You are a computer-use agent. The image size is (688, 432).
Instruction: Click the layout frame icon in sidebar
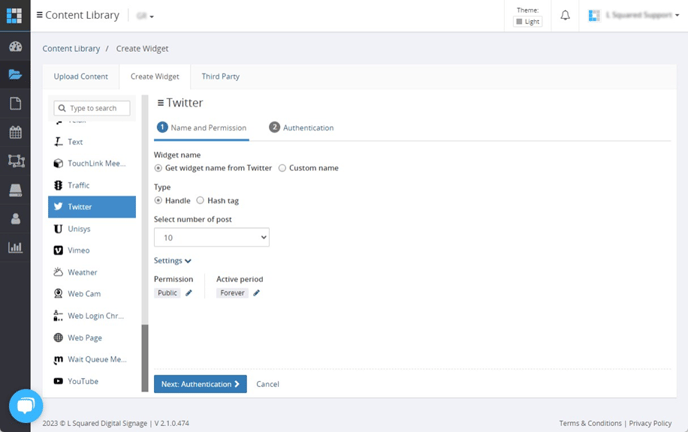(x=16, y=161)
